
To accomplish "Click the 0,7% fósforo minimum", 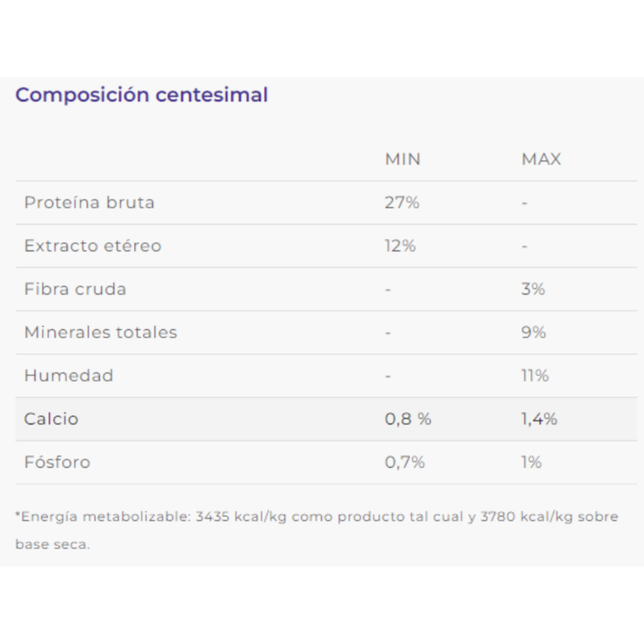I will (404, 462).
